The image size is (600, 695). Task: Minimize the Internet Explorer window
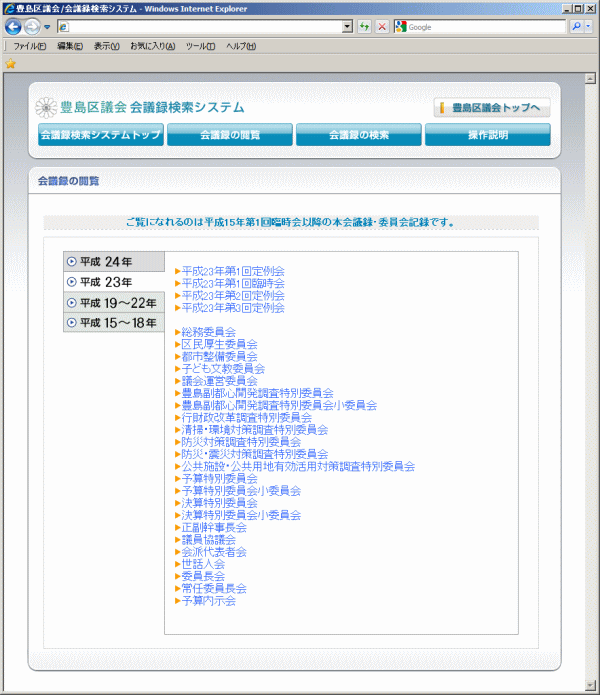567,8
